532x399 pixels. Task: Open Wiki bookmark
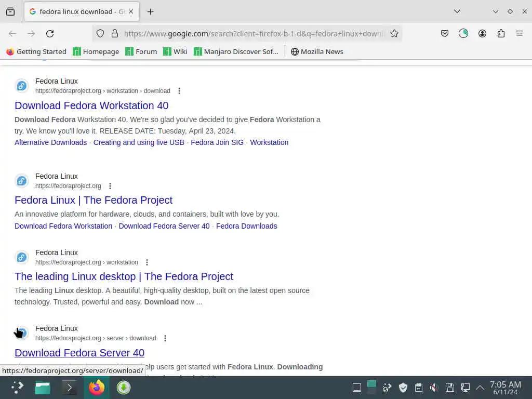click(175, 51)
